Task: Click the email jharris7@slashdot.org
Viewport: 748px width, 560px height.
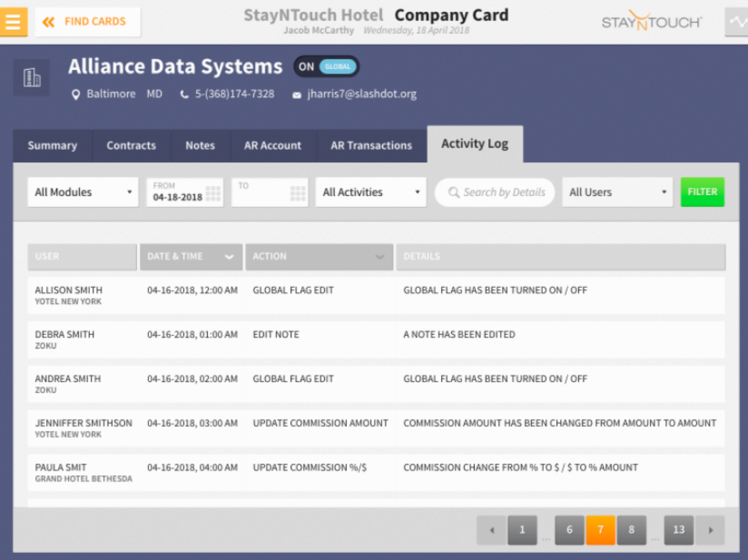Action: pos(362,94)
